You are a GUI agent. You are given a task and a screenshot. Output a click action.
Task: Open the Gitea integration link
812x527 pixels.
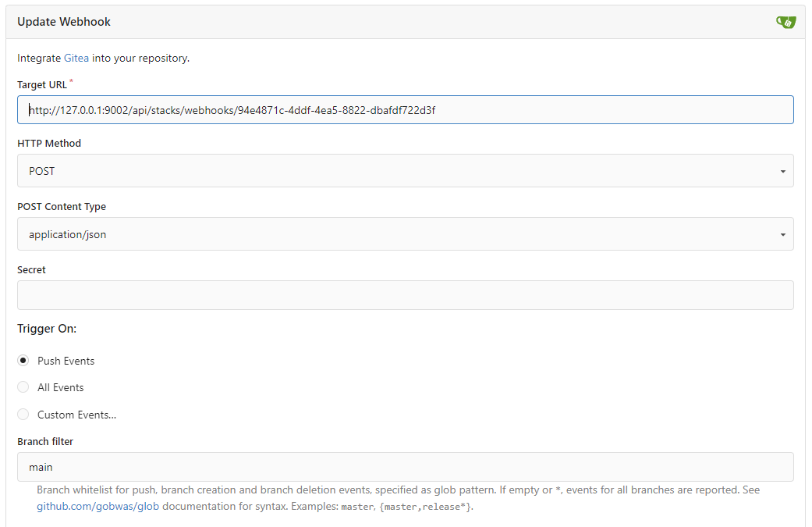[76, 58]
